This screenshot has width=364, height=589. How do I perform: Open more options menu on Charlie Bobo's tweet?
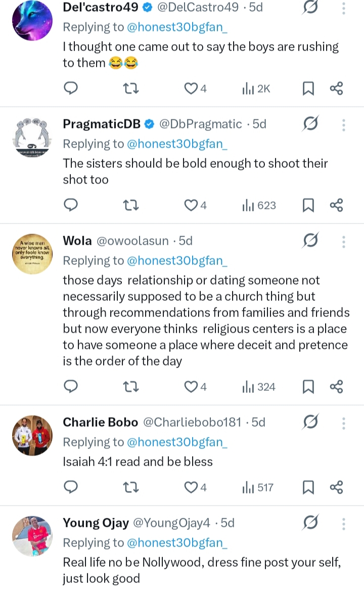(344, 423)
